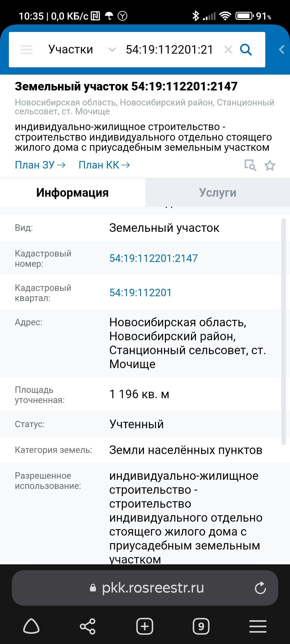This screenshot has height=644, width=290.
Task: Open План ЗУ link
Action: 40,165
